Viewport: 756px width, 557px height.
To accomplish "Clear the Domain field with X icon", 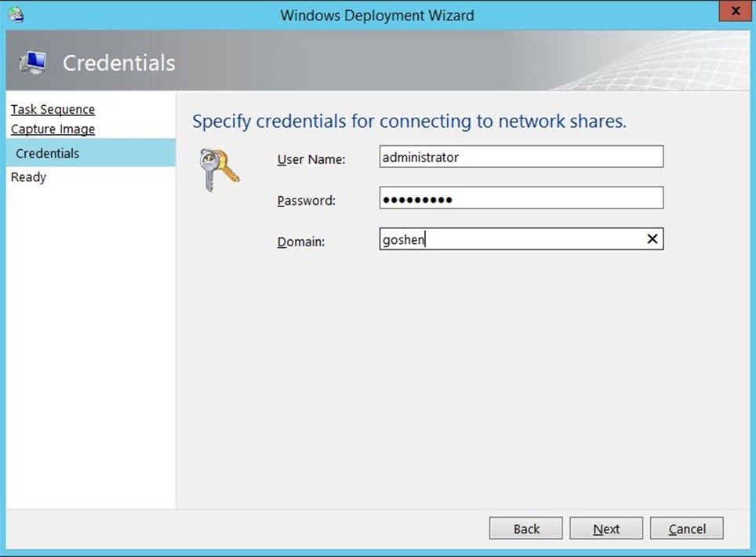I will pos(652,238).
